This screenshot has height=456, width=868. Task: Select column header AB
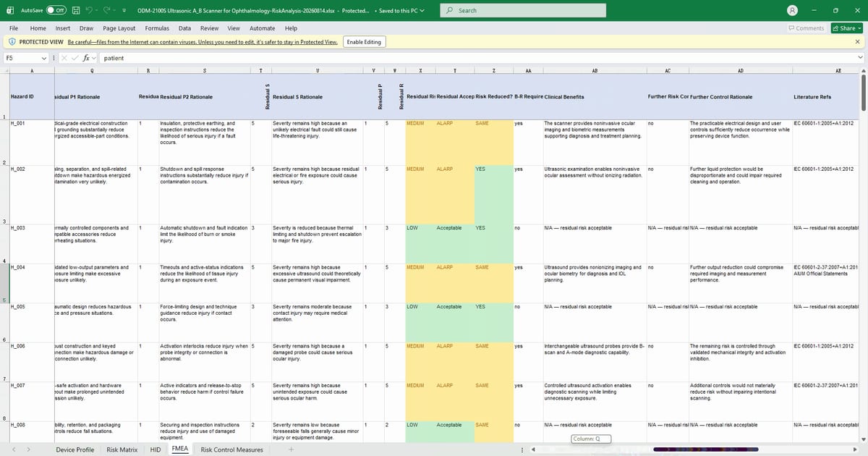click(594, 70)
